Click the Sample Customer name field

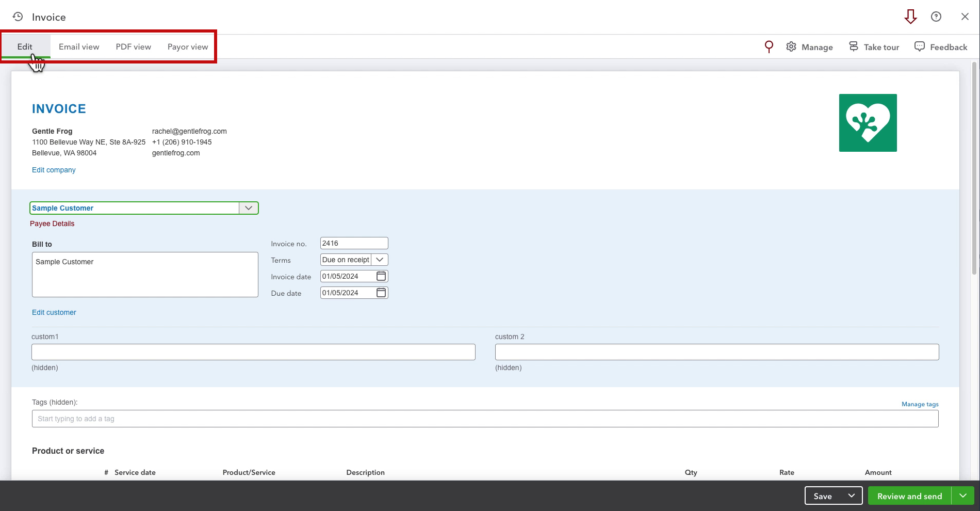click(135, 208)
